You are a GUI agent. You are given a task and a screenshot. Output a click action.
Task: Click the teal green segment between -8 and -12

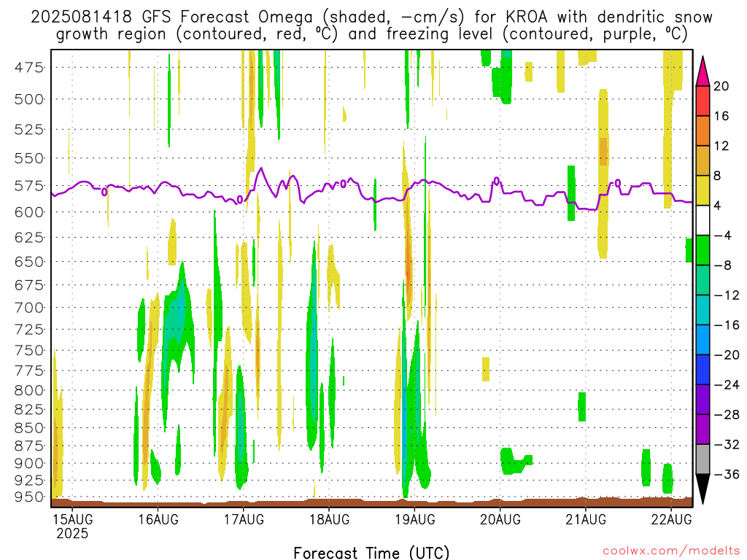coord(703,281)
